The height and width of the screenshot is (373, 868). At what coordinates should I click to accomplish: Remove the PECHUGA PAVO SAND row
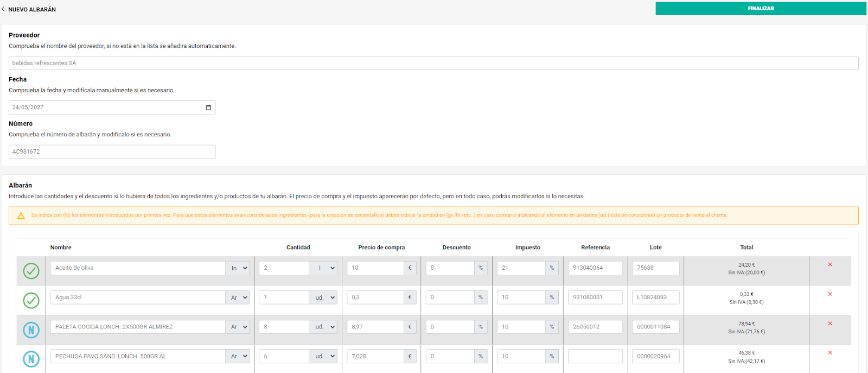tap(829, 352)
